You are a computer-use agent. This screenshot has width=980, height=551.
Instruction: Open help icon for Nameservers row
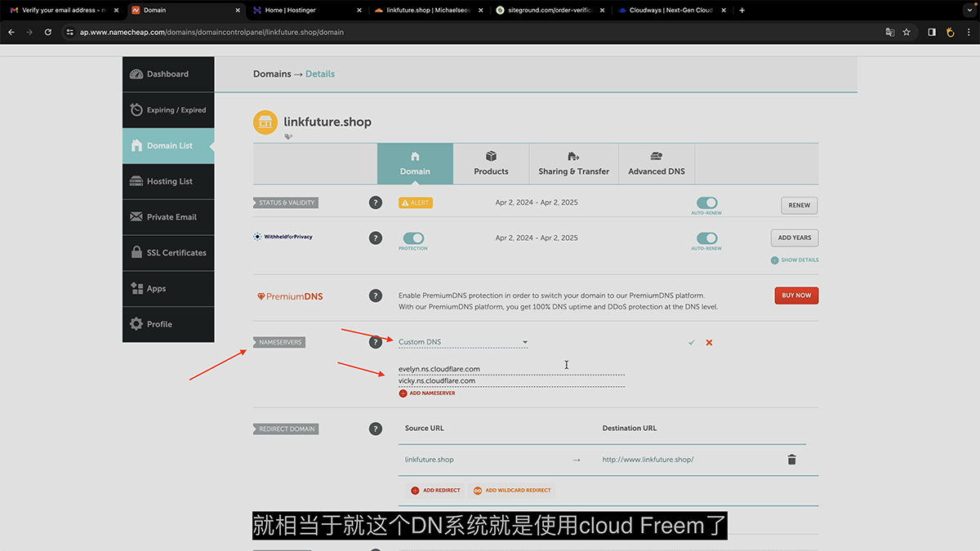pos(376,342)
